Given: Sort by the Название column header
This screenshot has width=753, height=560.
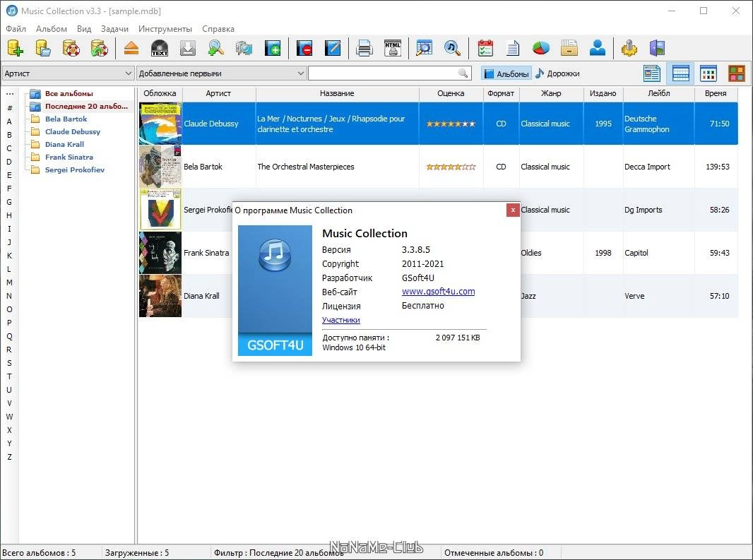Looking at the screenshot, I should (x=337, y=94).
